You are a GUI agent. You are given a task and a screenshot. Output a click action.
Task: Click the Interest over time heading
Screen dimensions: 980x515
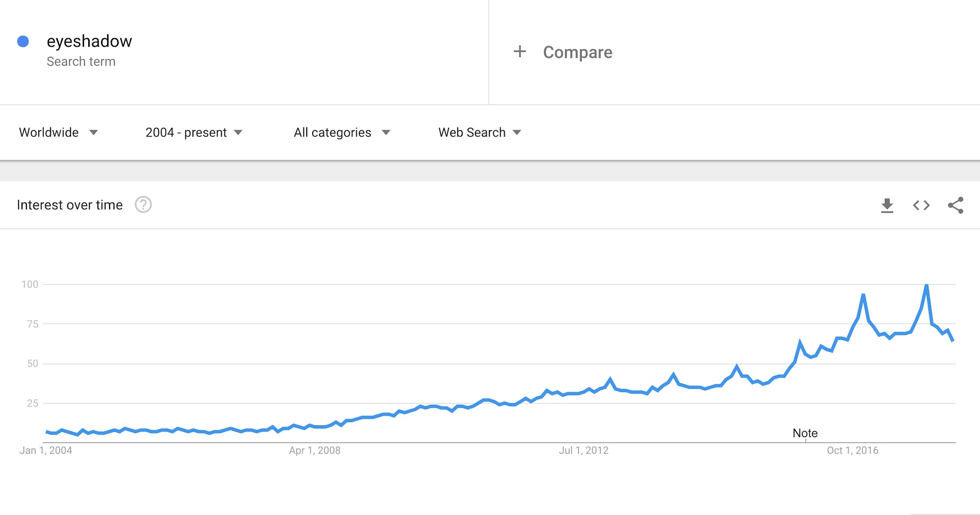click(x=70, y=205)
